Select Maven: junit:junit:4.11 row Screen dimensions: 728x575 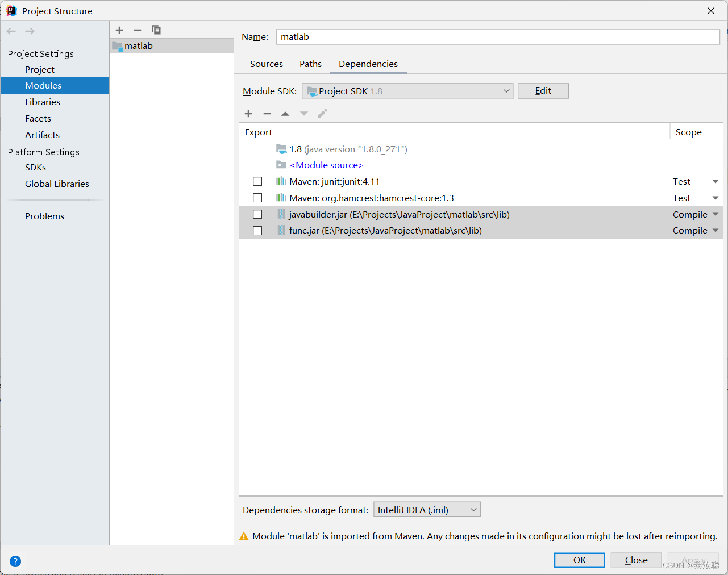pyautogui.click(x=481, y=181)
